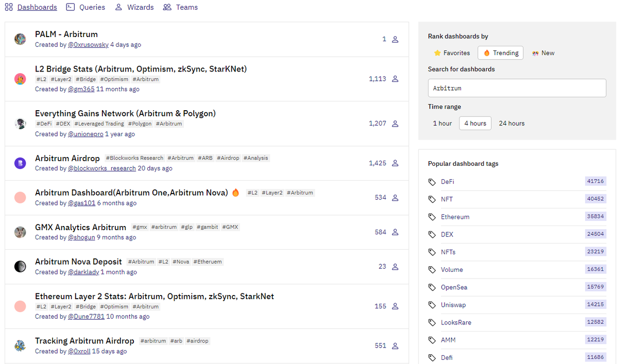Open Arbitrum Dashboard (One, Nova) link
Viewport: 618px width, 364px height.
click(131, 193)
